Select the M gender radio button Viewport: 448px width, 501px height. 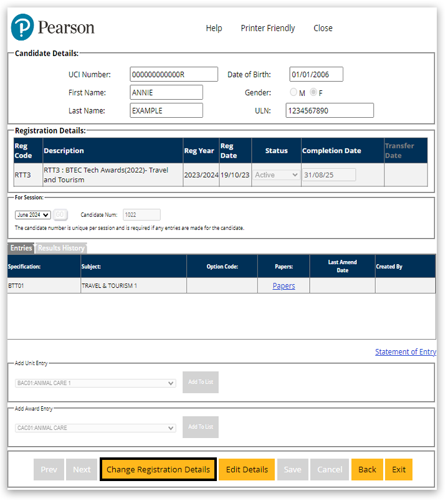293,93
